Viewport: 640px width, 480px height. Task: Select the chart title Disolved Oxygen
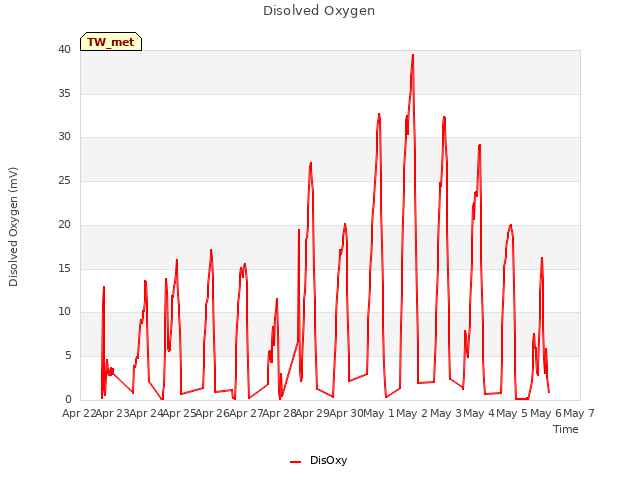319,11
